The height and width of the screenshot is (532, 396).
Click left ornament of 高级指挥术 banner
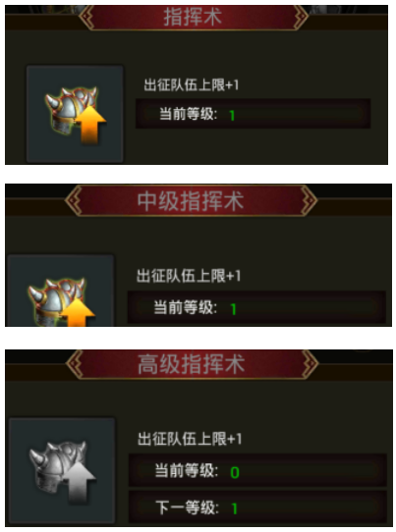[75, 364]
